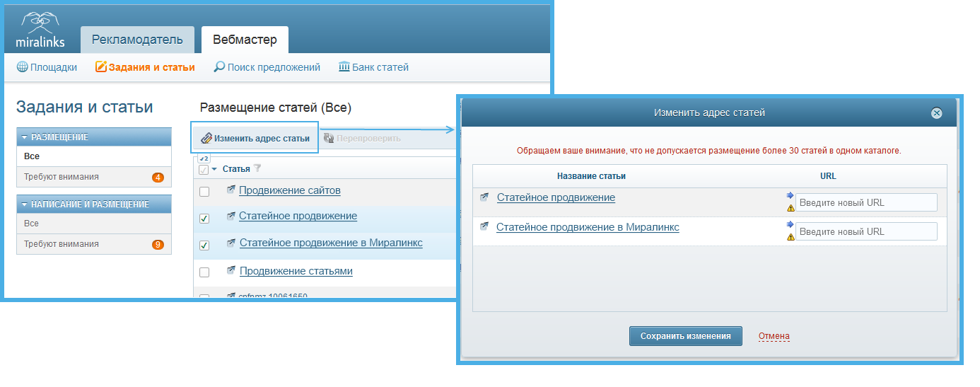Open the select-all dropdown arrow near Статья

pos(214,169)
